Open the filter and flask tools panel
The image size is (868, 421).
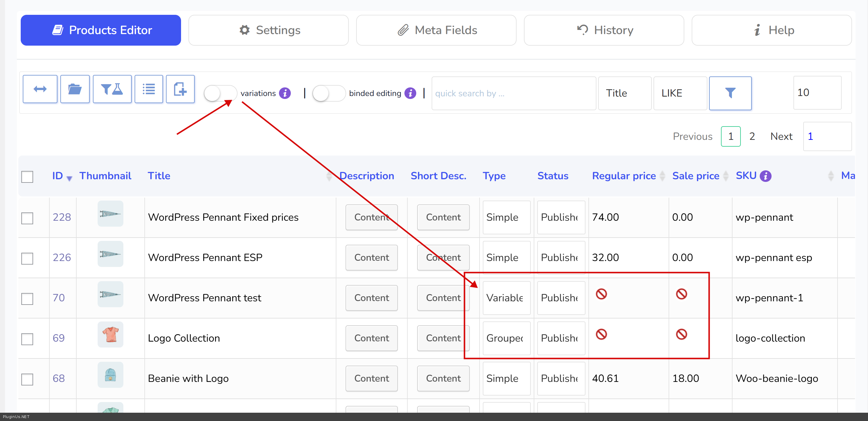click(x=112, y=89)
